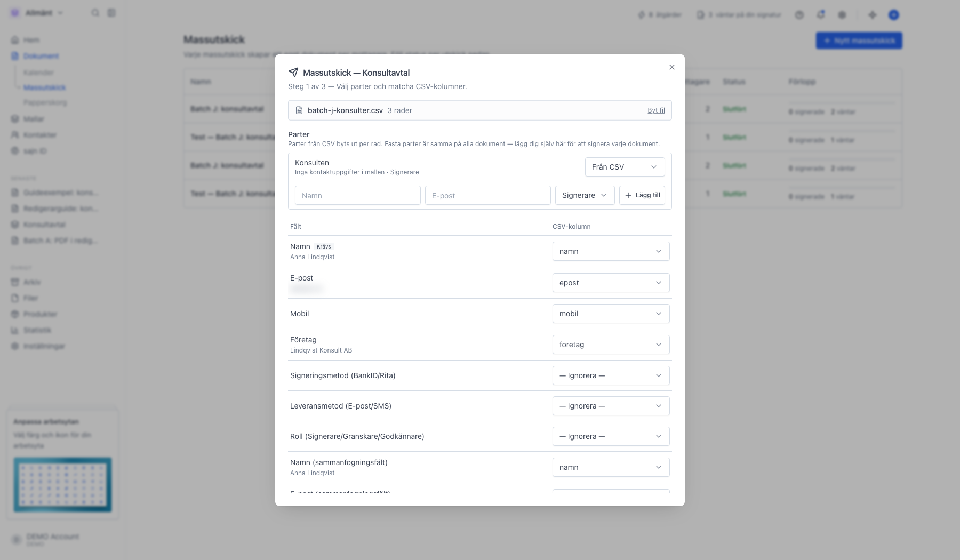Close the Massutskick Konsultavtal dialog
Viewport: 960px width, 560px height.
pyautogui.click(x=672, y=67)
